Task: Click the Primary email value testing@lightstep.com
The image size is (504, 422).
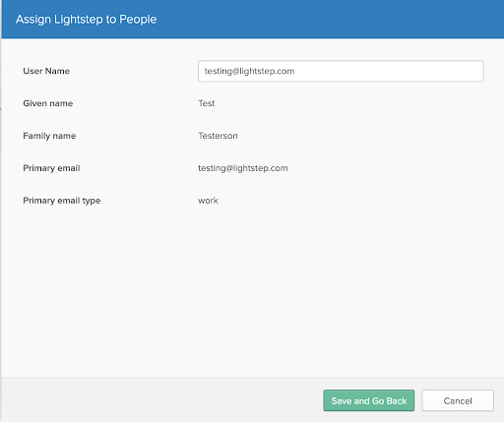Action: pos(243,168)
